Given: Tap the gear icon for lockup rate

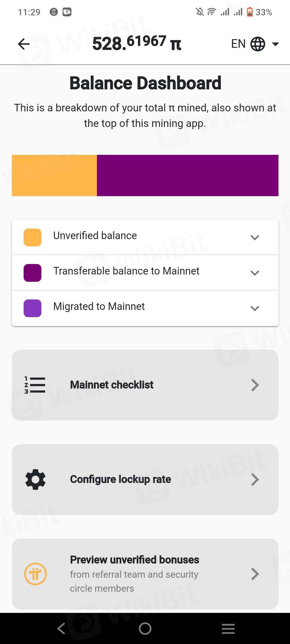Looking at the screenshot, I should (35, 480).
